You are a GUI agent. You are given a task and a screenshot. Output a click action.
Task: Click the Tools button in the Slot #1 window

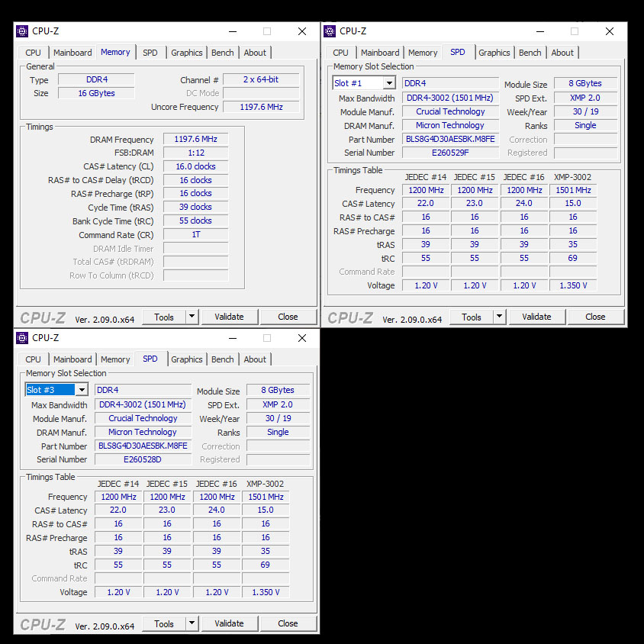472,317
